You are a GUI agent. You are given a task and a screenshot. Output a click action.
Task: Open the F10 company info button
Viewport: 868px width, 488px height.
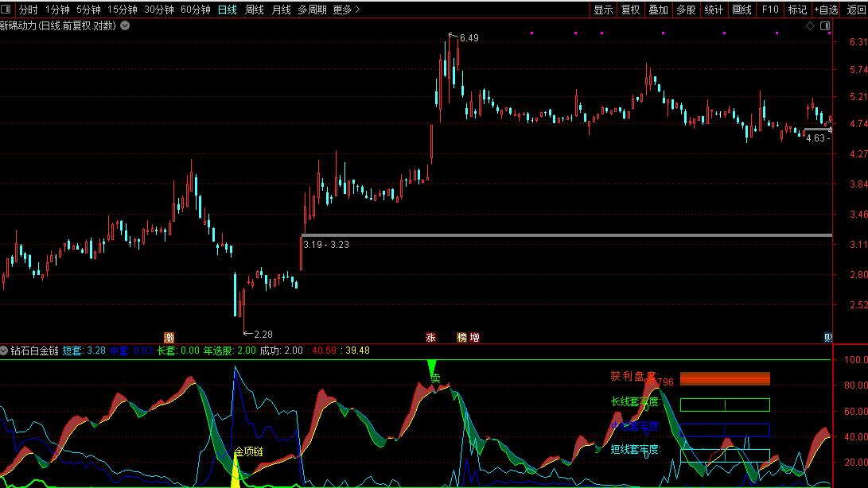click(x=770, y=10)
